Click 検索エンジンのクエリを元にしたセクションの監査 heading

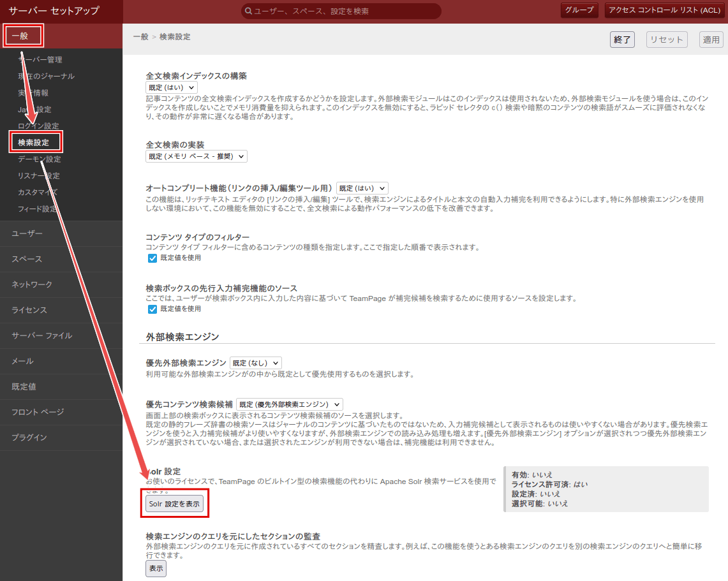[233, 536]
